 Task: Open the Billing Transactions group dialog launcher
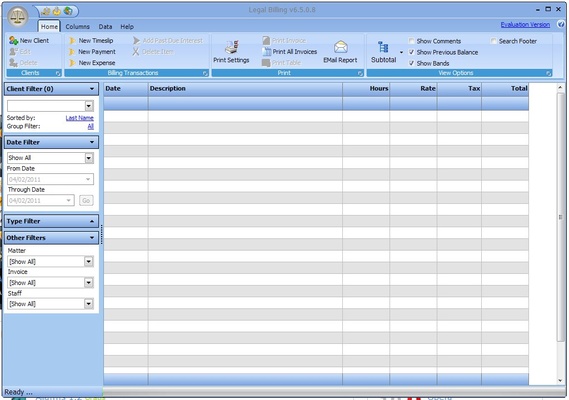[205, 73]
